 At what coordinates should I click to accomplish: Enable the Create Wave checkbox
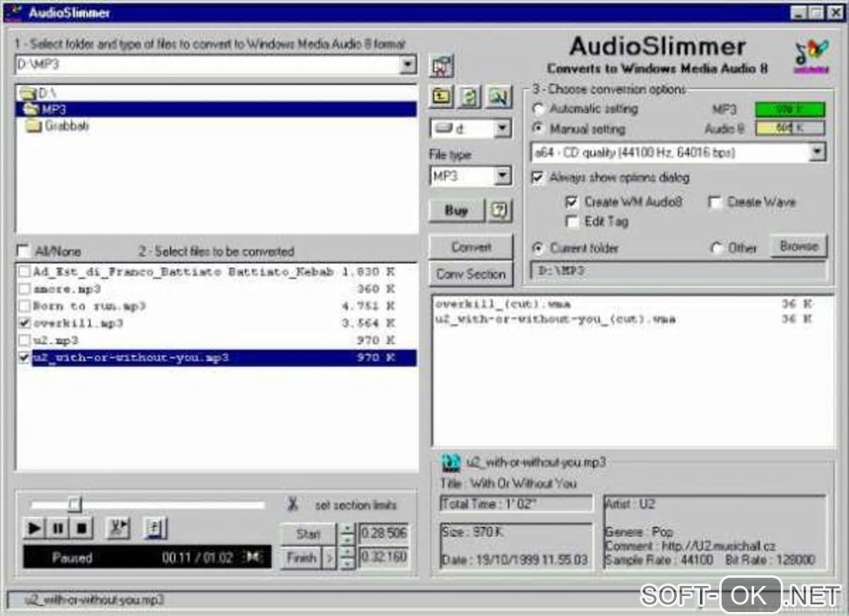pos(715,202)
